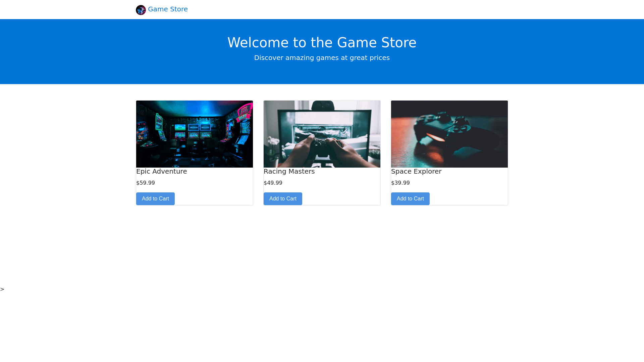
Task: Click the Space Explorer game title
Action: 416,171
